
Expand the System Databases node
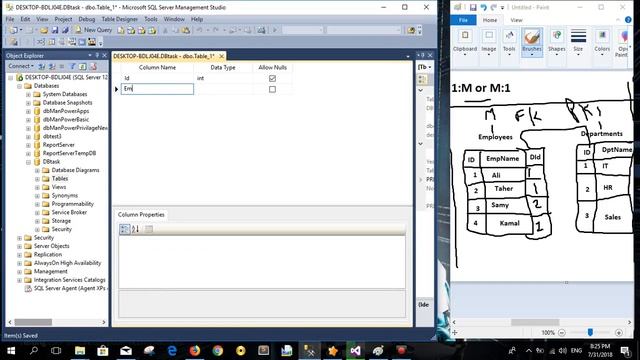click(28, 94)
